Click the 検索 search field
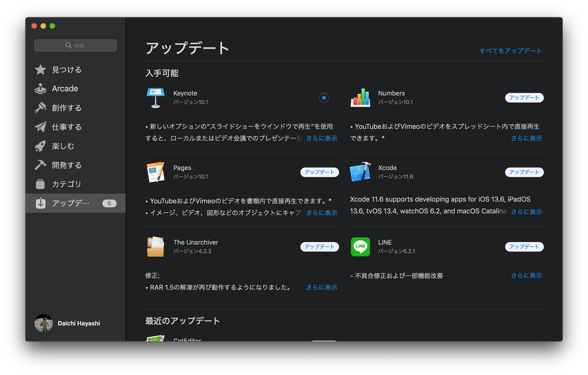Image resolution: width=588 pixels, height=375 pixels. click(76, 45)
